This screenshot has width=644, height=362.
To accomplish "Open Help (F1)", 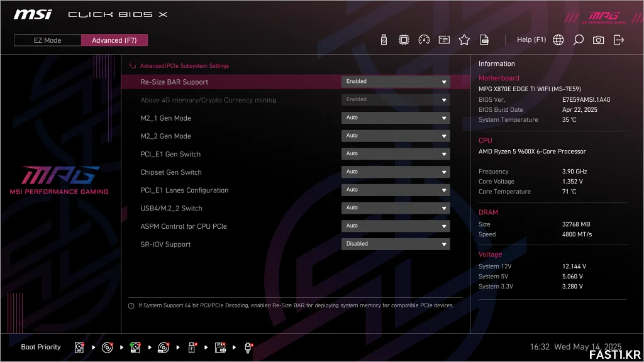I will [531, 40].
